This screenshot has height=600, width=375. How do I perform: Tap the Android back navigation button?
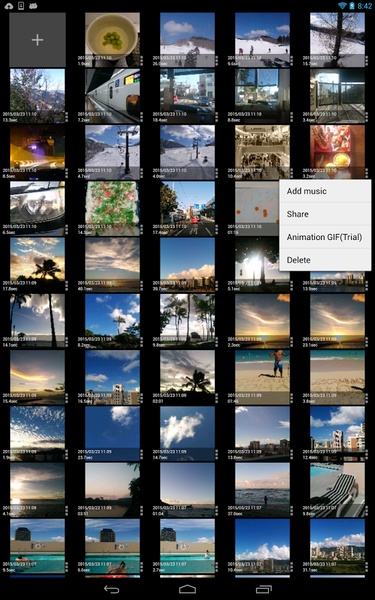coord(111,589)
